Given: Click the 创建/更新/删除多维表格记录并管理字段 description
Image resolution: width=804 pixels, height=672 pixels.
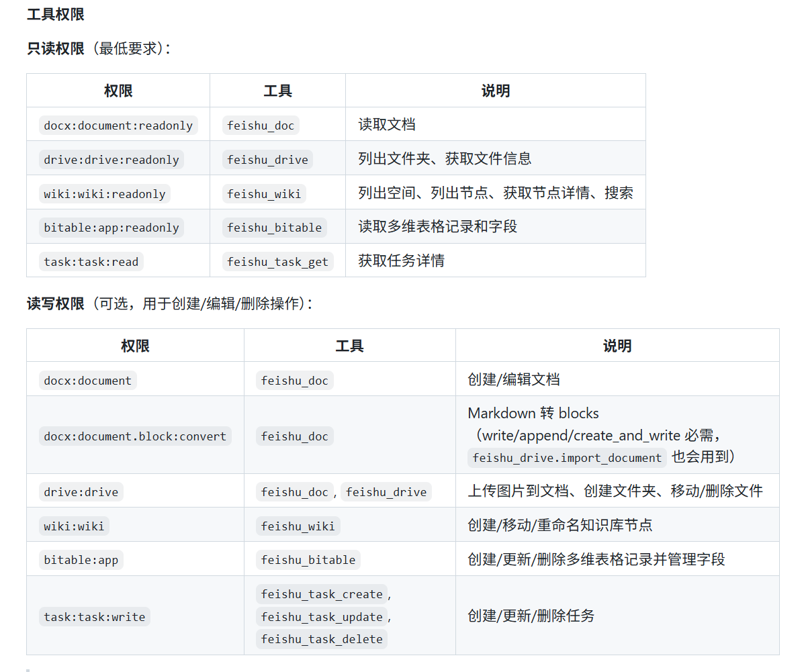Looking at the screenshot, I should 596,559.
